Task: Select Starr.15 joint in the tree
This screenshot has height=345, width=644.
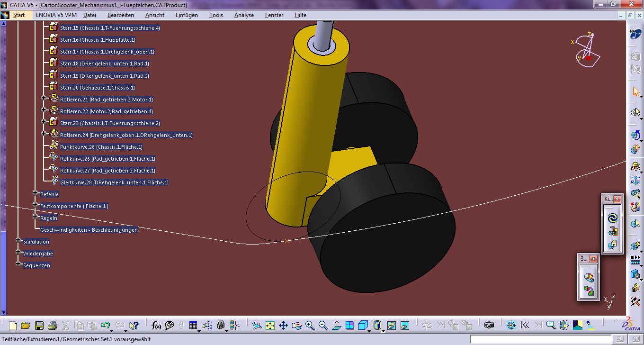Action: 110,28
